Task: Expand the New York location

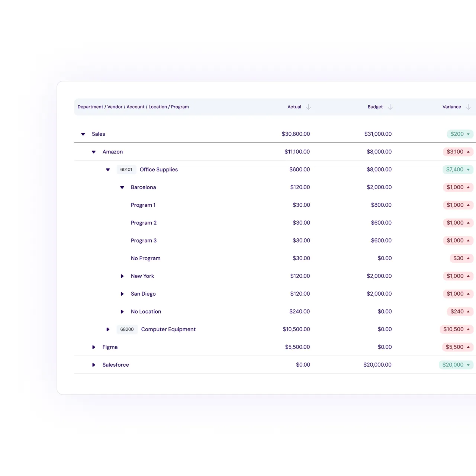Action: point(122,276)
